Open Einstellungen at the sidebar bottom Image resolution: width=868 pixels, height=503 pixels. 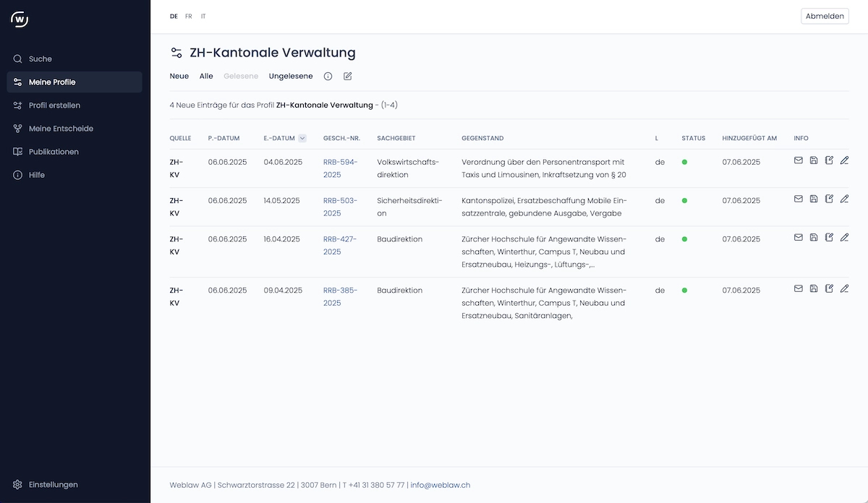click(x=75, y=484)
